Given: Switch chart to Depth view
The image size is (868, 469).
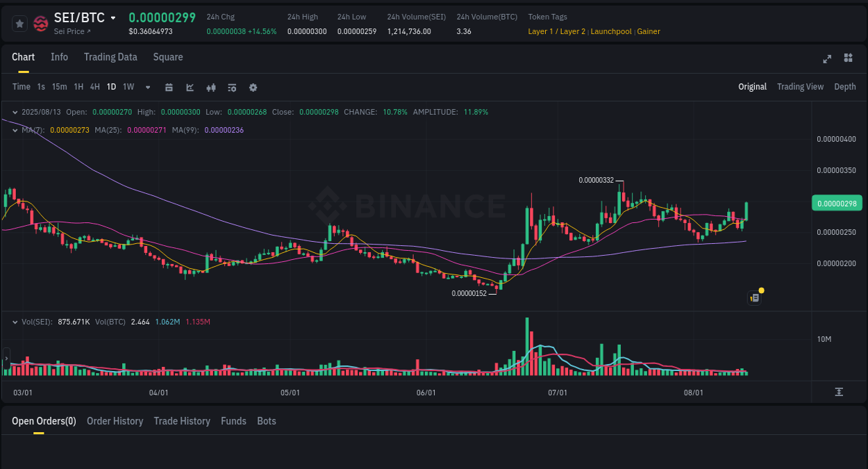Looking at the screenshot, I should point(845,87).
